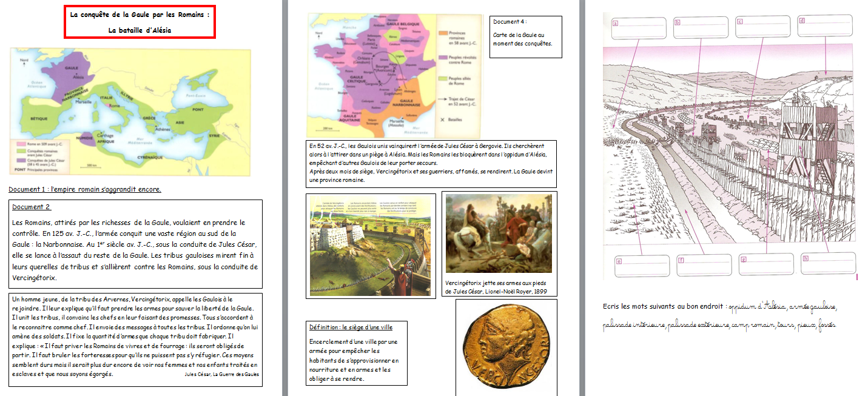The width and height of the screenshot is (868, 396).
Task: Click the "Document 4 :" text box
Action: click(525, 36)
